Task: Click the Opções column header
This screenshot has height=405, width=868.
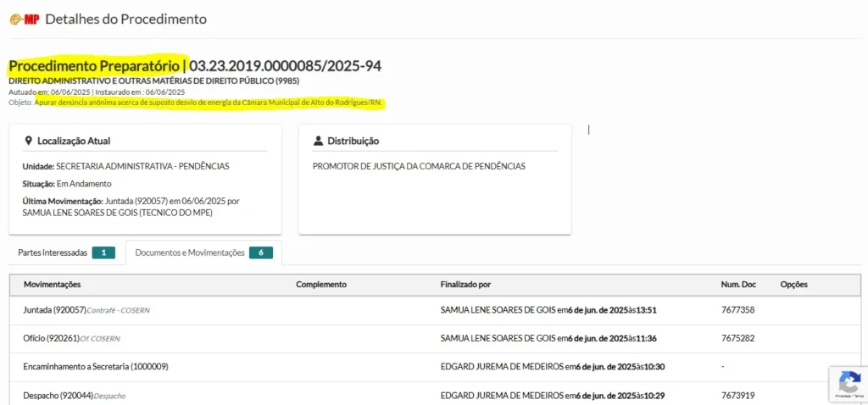Action: (793, 285)
